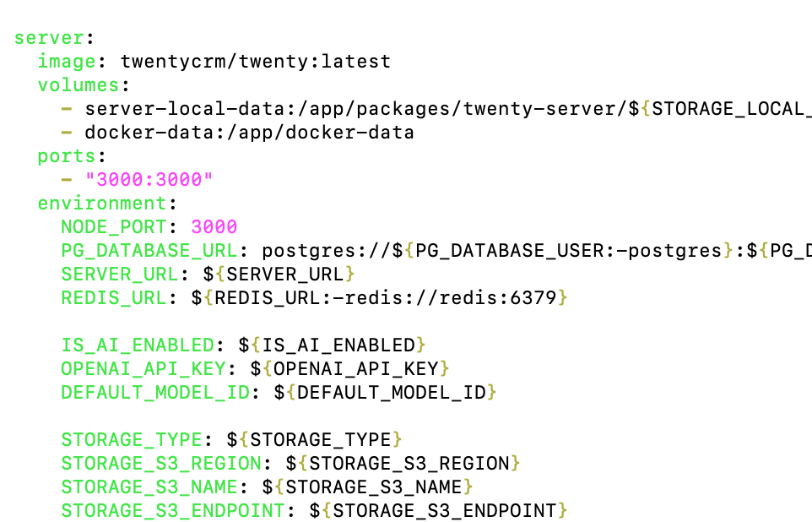The height and width of the screenshot is (522, 812).
Task: Select the STORAGE_S3_ENDPOINT key name
Action: (173, 511)
